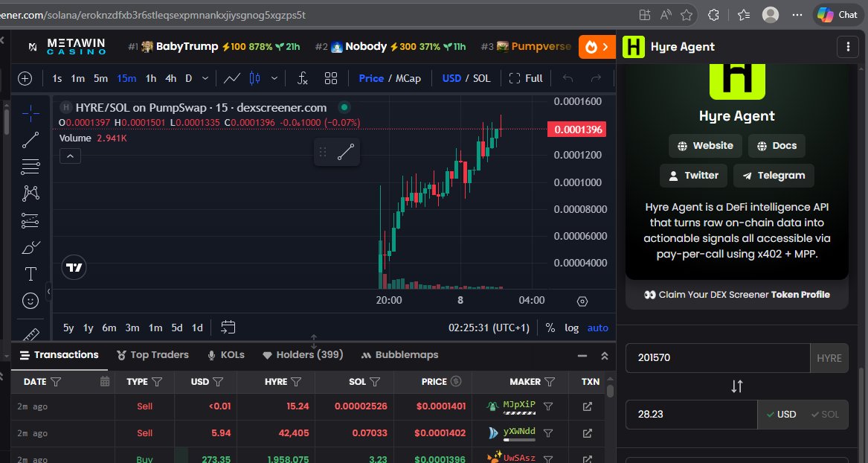Expand more timeframe intervals dropdown
This screenshot has width=868, height=463.
pos(205,78)
